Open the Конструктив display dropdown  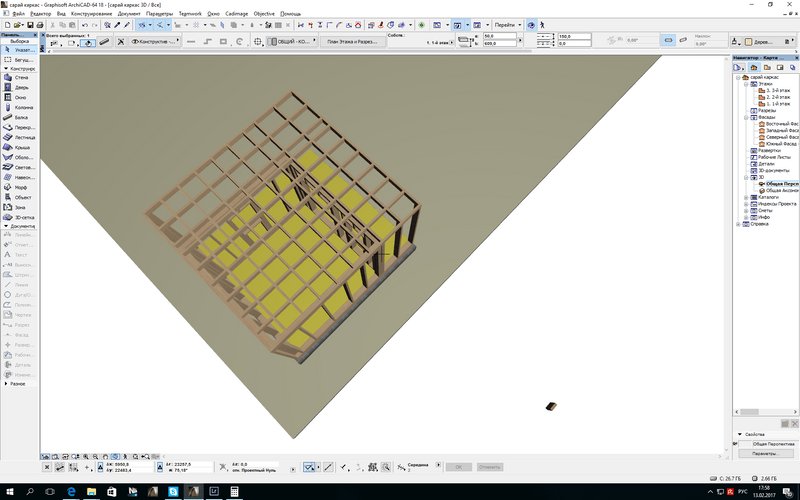point(156,42)
